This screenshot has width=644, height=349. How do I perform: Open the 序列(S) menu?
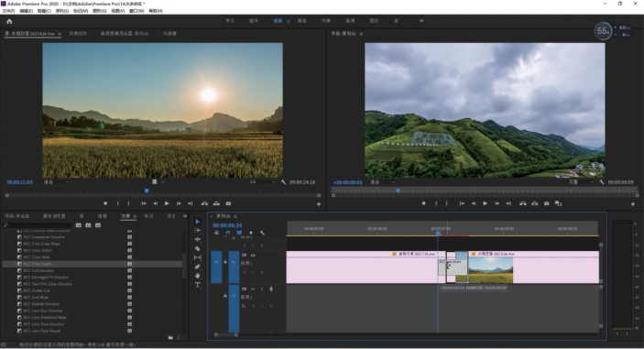(x=62, y=11)
